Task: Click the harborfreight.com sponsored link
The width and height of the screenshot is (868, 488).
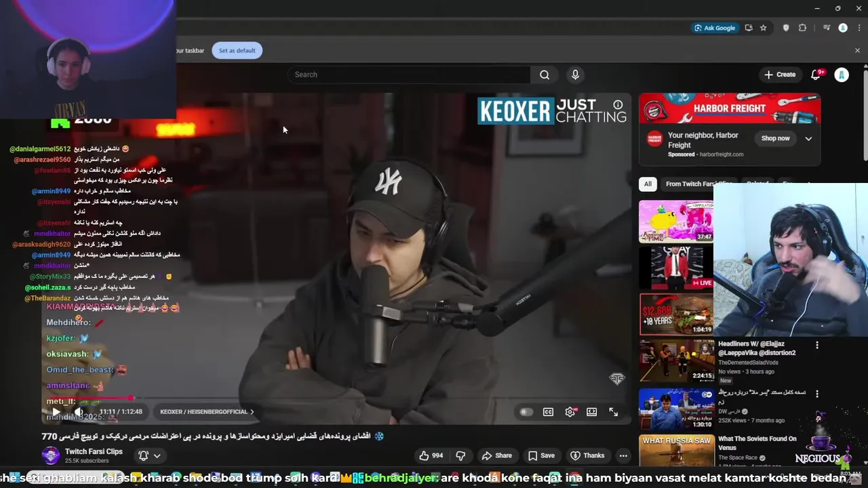Action: (x=722, y=155)
